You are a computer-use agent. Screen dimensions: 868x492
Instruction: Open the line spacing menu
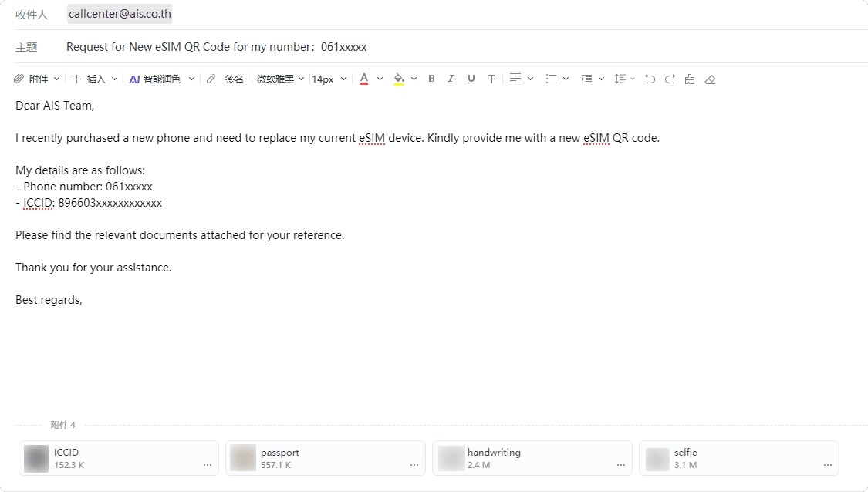[x=624, y=79]
